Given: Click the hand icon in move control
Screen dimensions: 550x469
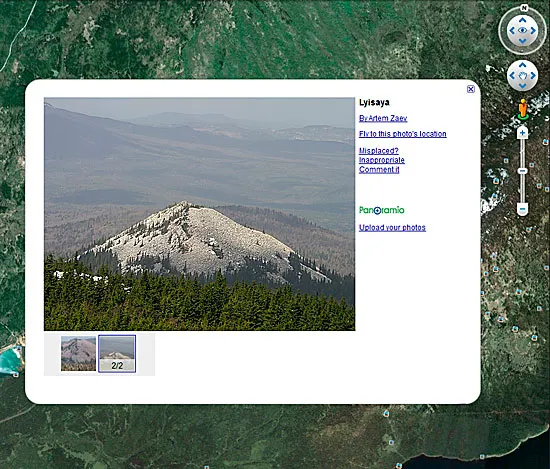Looking at the screenshot, I should [523, 76].
